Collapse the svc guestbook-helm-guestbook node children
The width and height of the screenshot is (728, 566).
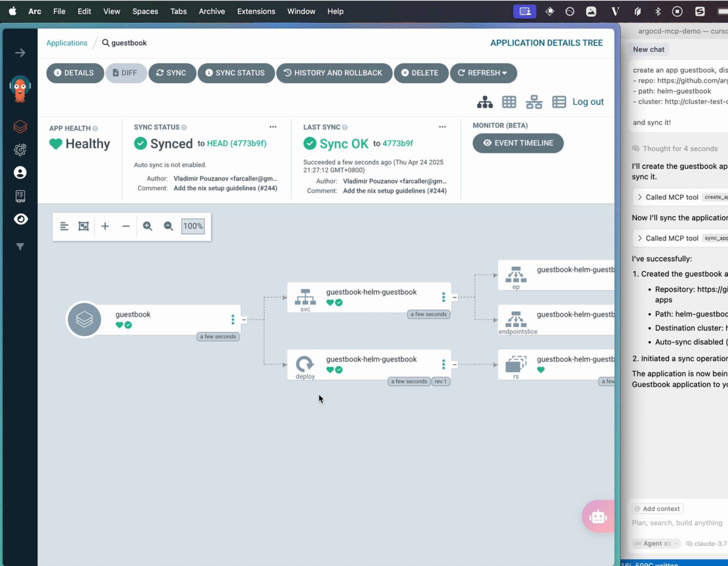point(454,297)
